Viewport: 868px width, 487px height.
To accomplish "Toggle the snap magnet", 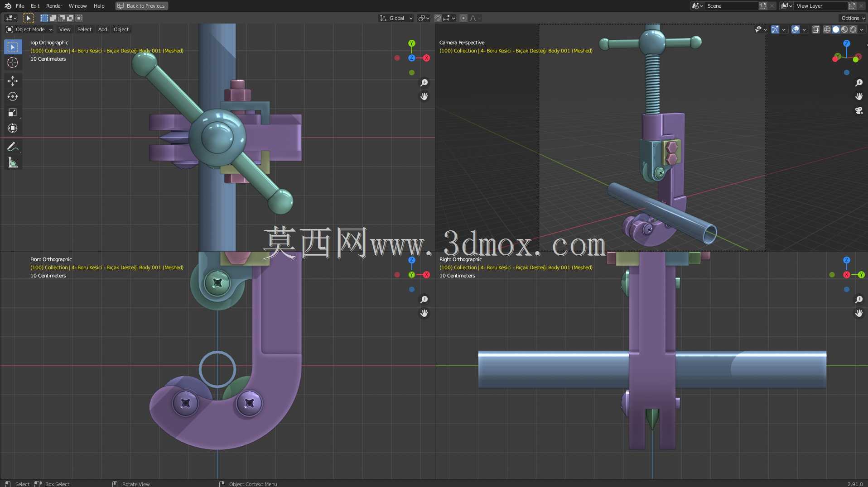I will [x=438, y=18].
